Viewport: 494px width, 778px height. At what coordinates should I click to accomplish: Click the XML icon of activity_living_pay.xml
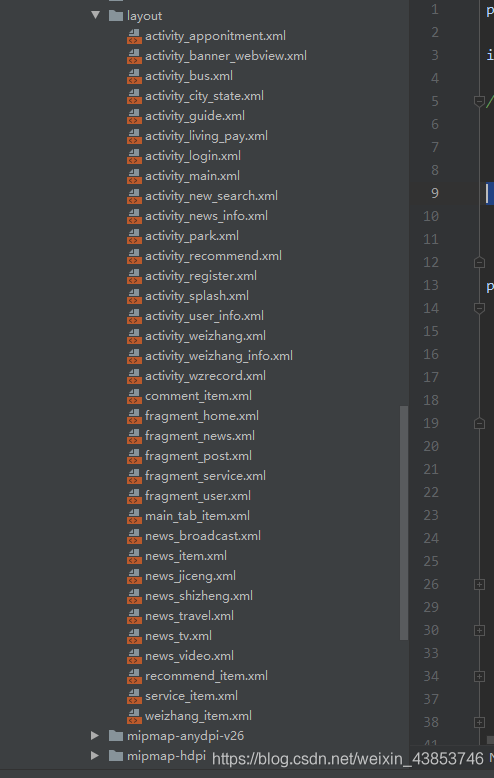134,136
